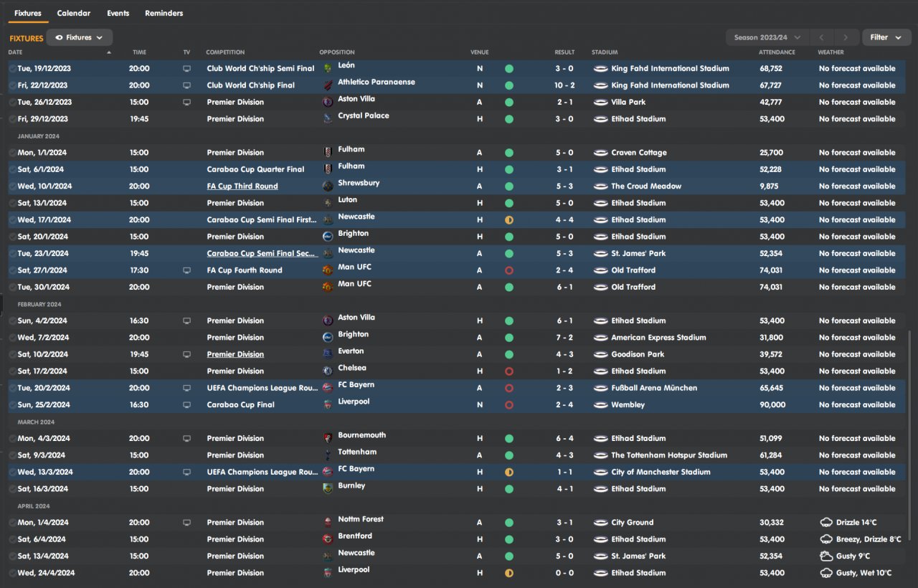Go to the previous season using the left arrow
This screenshot has height=588, width=918.
pos(822,37)
